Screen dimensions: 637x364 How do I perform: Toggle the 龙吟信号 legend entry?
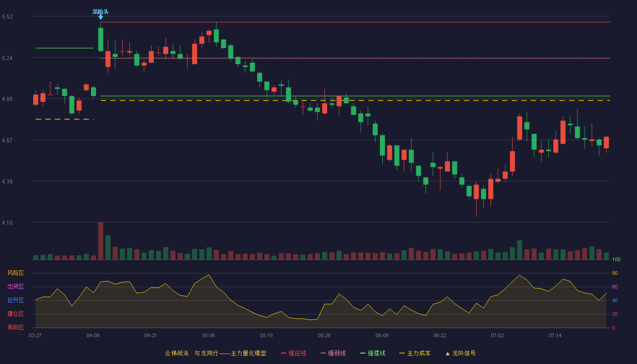click(460, 353)
